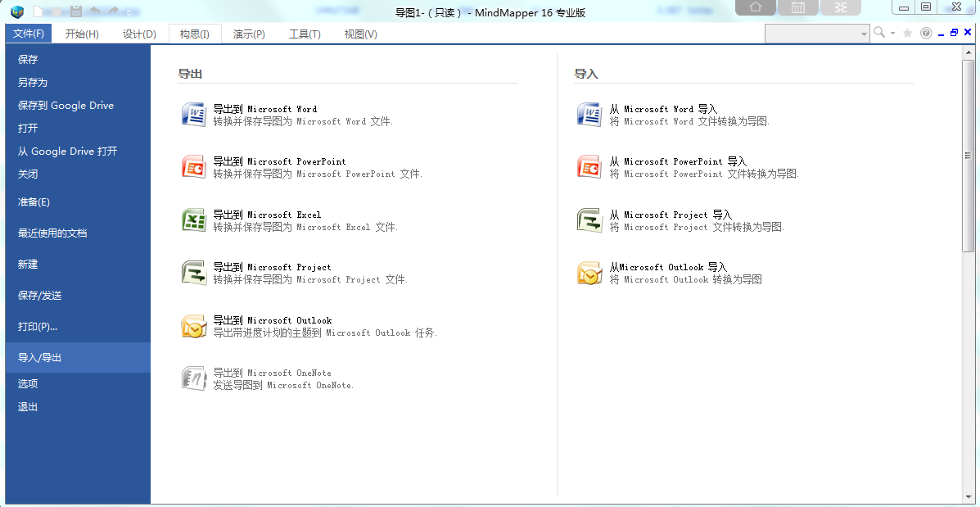
Task: Open quick access toolbar customize dropdown
Action: coord(129,12)
